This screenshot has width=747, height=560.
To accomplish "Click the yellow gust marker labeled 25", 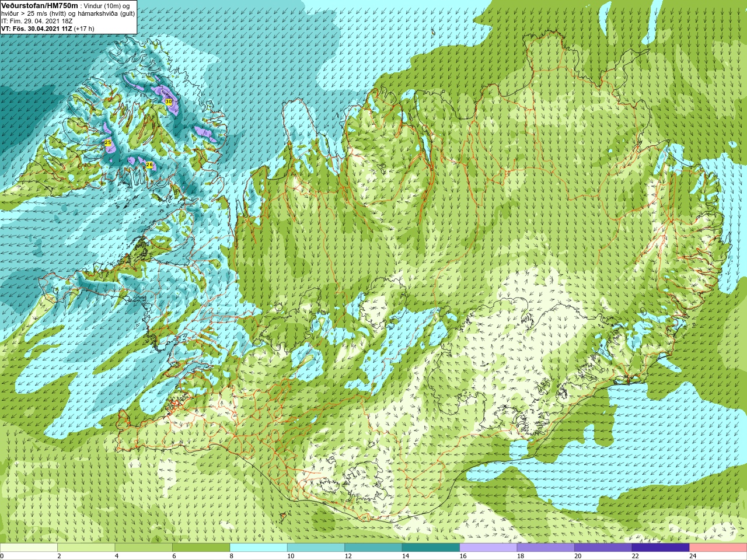I will point(107,142).
